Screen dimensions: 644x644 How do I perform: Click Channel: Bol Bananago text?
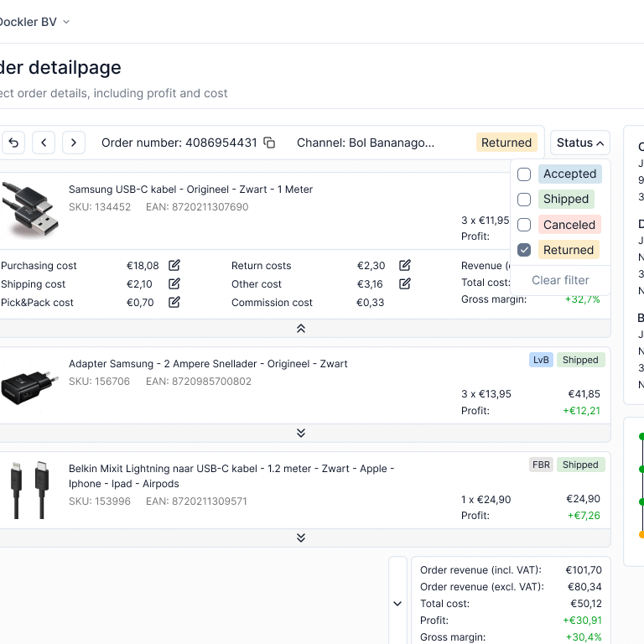pos(366,143)
